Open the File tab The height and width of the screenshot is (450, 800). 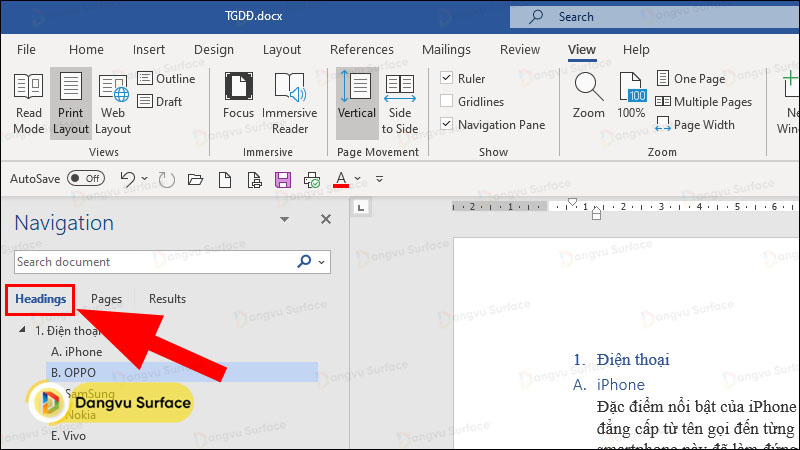(x=26, y=49)
